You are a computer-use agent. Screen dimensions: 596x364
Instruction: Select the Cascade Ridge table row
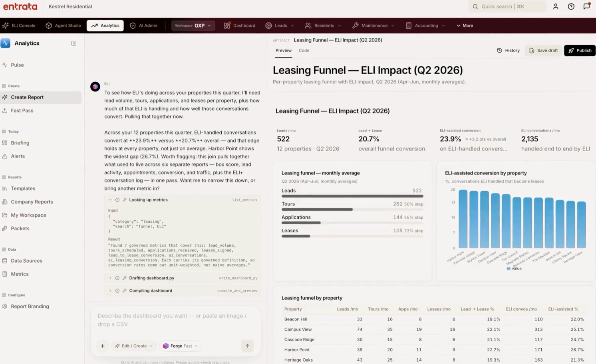[x=434, y=340]
